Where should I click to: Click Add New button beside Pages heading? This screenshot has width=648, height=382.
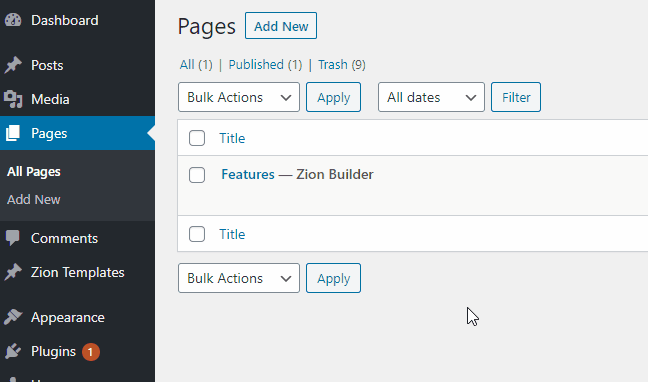click(x=281, y=26)
